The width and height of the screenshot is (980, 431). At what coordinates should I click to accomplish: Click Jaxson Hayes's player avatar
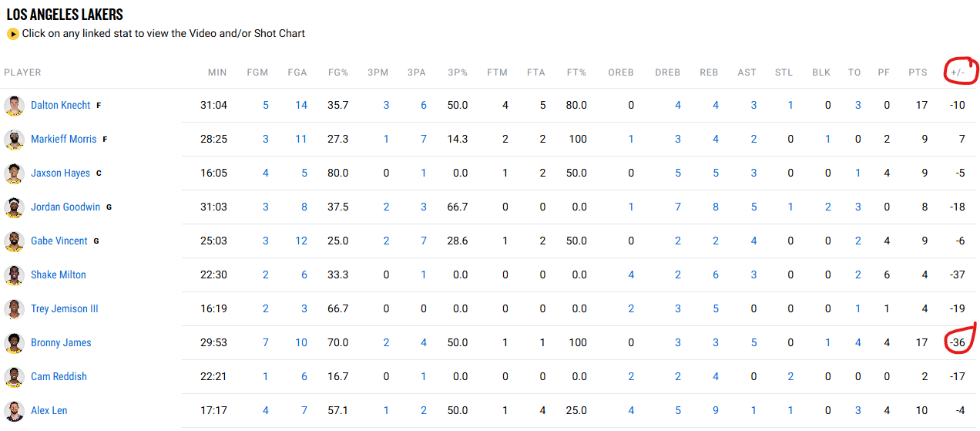tap(14, 173)
